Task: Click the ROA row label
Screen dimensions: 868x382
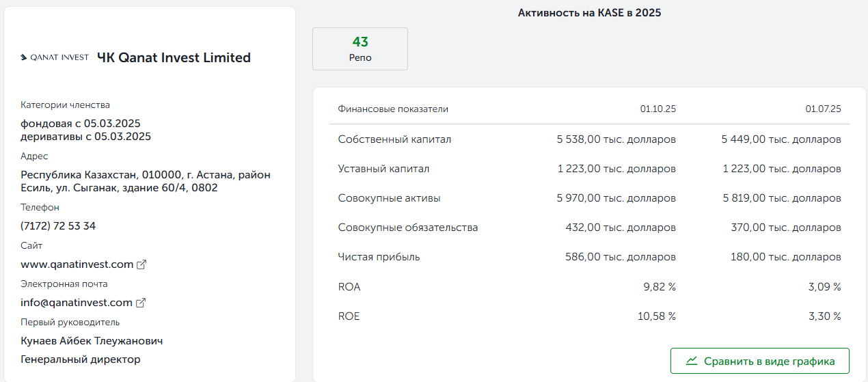Action: pos(349,287)
